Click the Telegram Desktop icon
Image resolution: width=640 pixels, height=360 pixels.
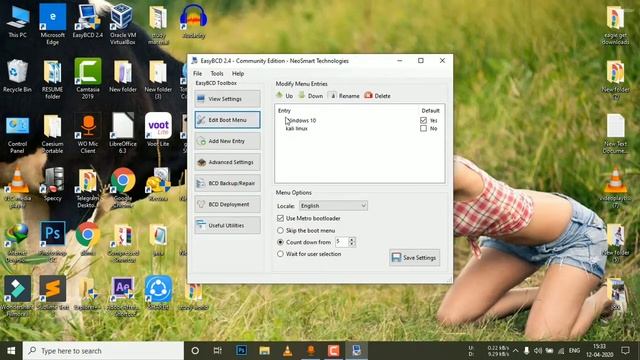(87, 188)
